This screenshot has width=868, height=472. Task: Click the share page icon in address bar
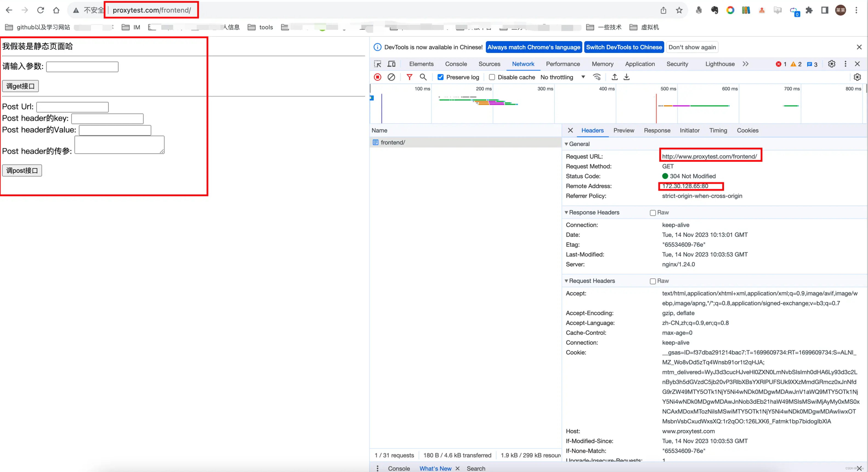coord(663,10)
